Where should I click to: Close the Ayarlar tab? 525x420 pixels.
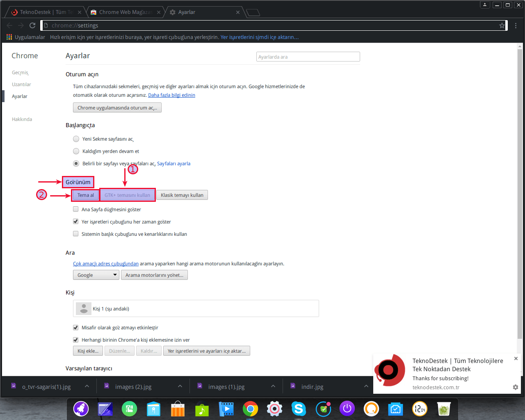pyautogui.click(x=238, y=12)
